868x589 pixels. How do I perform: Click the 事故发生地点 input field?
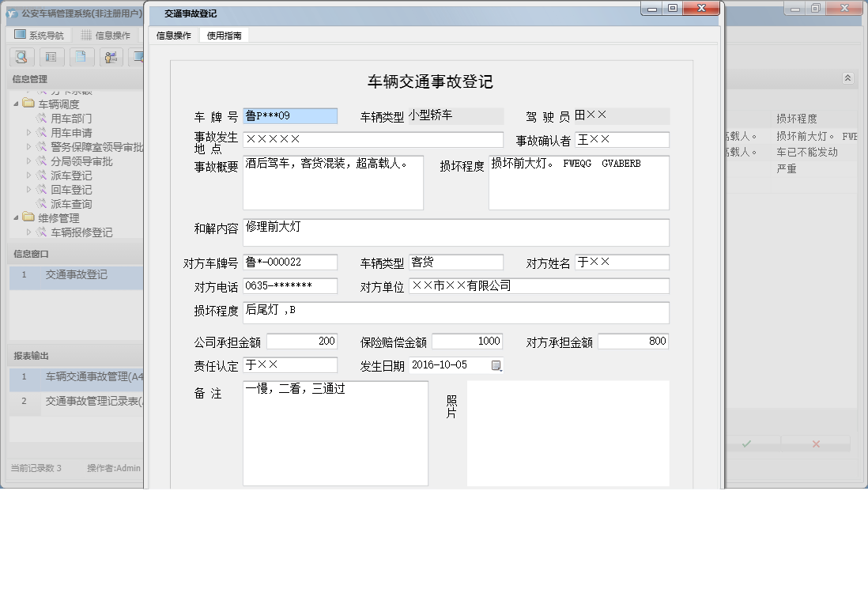coord(373,139)
